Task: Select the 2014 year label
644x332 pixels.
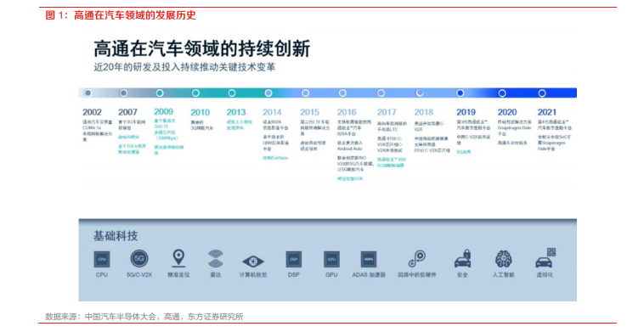Action: point(273,112)
